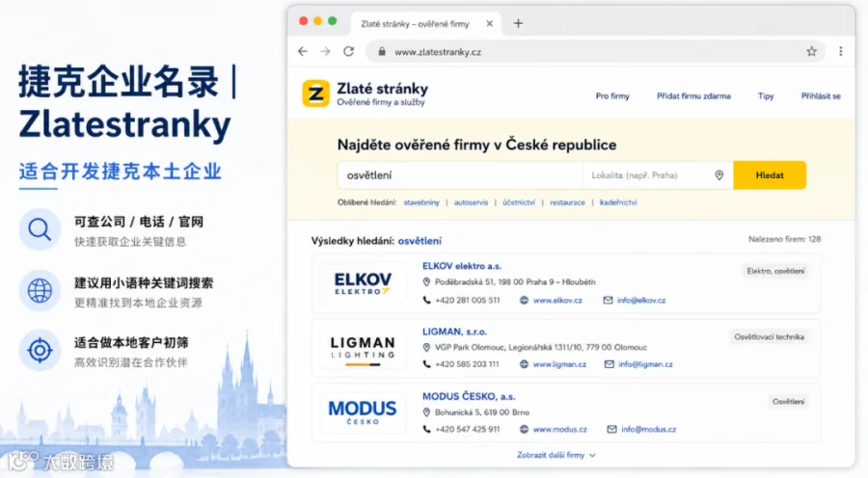The image size is (868, 478).
Task: Visit the www.ligman.cz website link
Action: coord(559,364)
